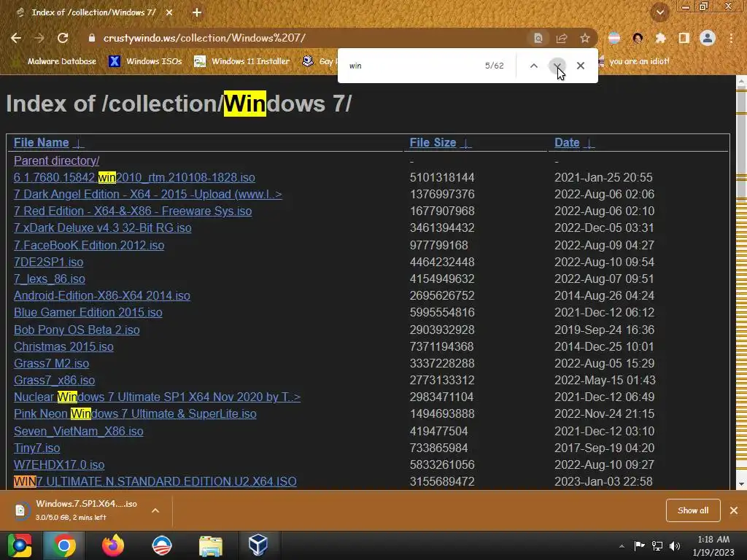Close the Index of /collection tab
The image size is (747, 560).
pos(169,13)
